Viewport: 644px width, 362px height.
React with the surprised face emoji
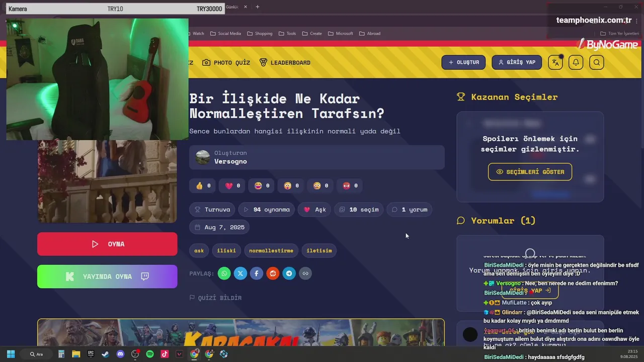pyautogui.click(x=291, y=186)
